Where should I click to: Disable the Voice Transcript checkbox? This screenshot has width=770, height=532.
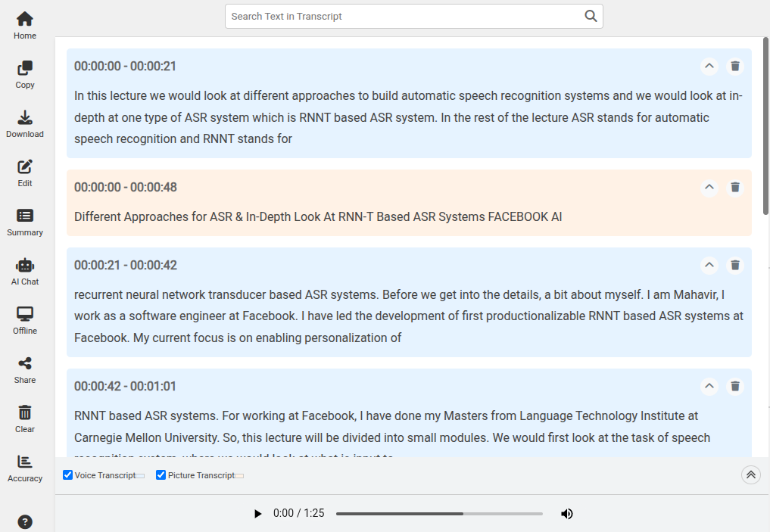[x=67, y=474]
